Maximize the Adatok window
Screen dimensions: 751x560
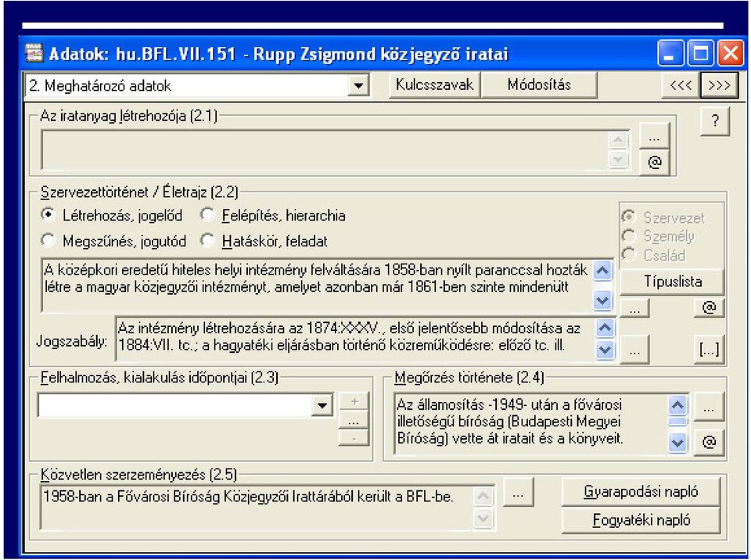(701, 52)
